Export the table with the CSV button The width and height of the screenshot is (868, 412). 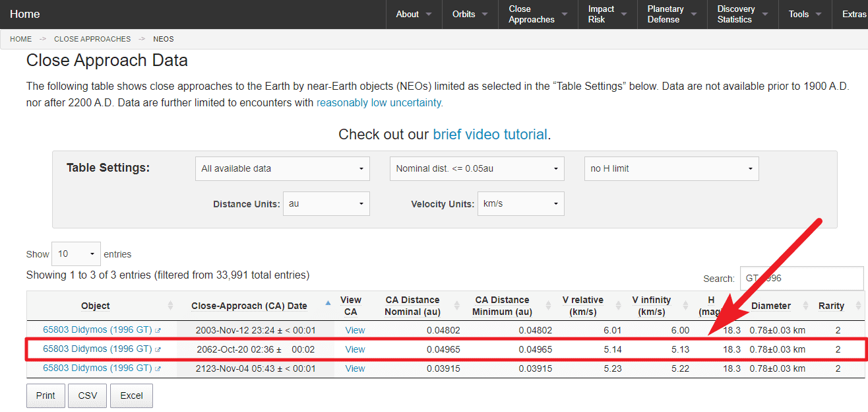pyautogui.click(x=88, y=395)
